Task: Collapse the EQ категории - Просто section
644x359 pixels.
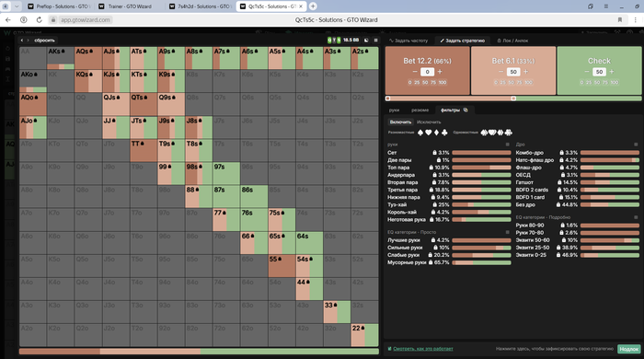Action: click(507, 232)
